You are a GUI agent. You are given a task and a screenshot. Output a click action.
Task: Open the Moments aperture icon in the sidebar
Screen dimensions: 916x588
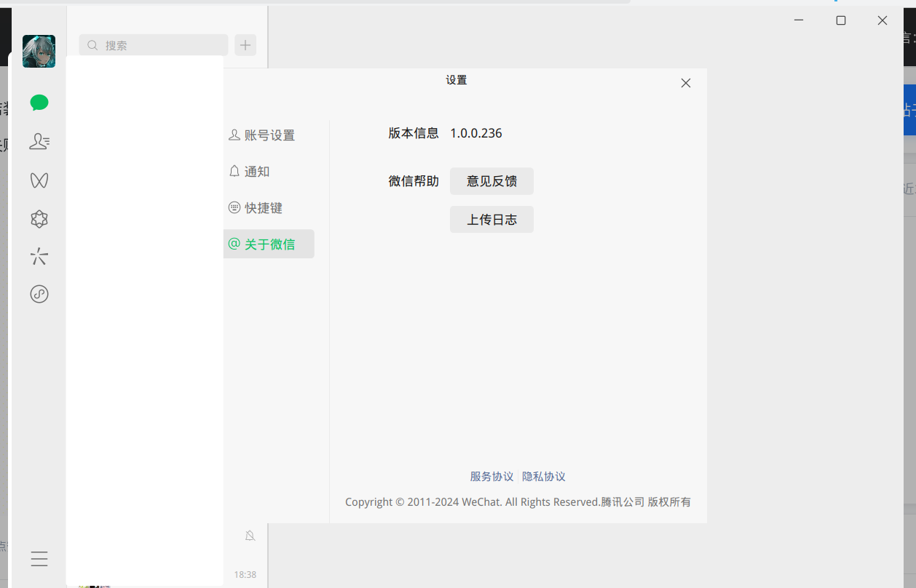(39, 218)
